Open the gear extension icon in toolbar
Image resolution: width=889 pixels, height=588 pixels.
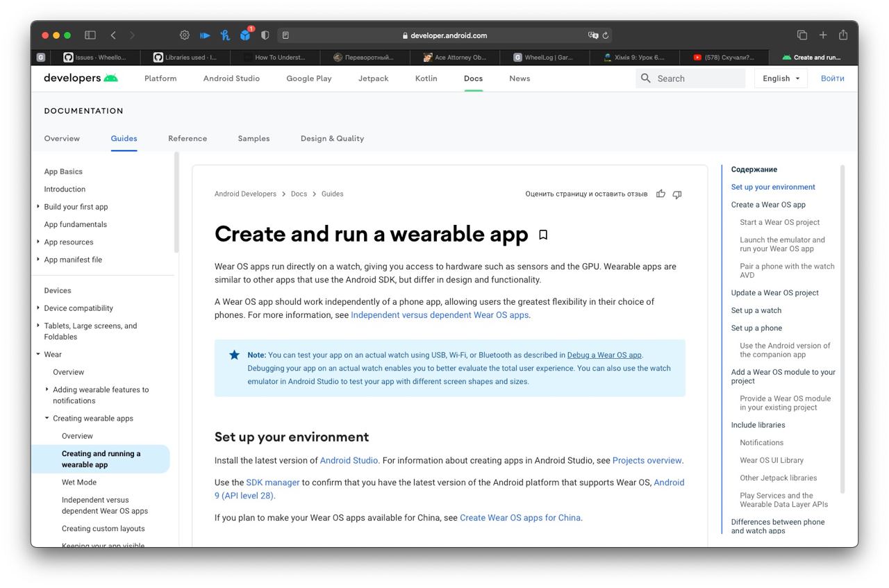coord(185,35)
